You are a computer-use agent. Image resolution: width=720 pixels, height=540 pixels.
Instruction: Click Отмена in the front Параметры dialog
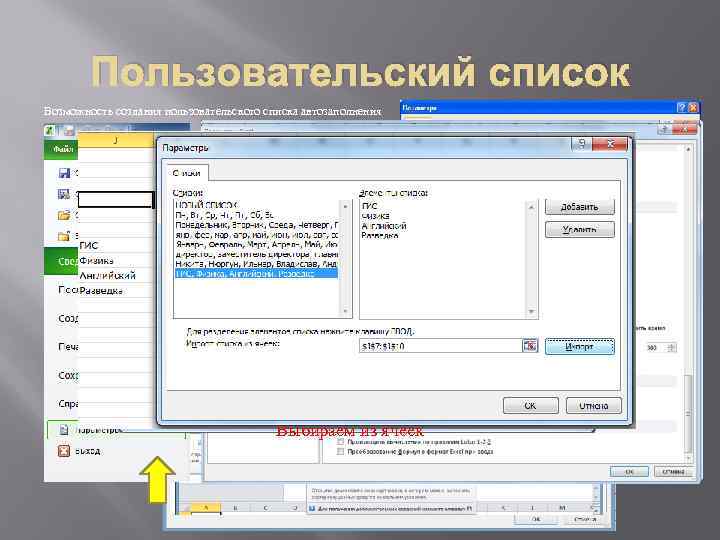click(593, 406)
